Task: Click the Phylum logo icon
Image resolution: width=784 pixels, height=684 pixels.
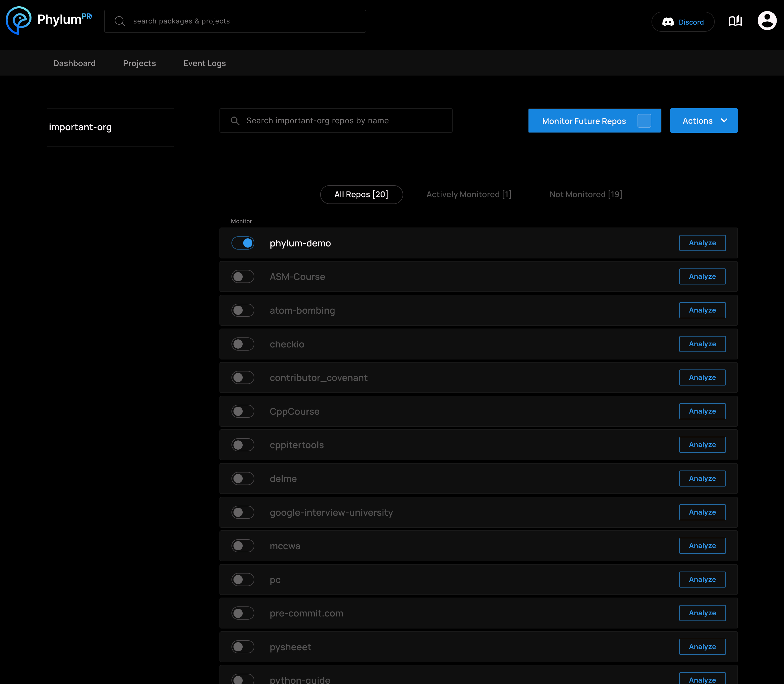Action: coord(18,21)
